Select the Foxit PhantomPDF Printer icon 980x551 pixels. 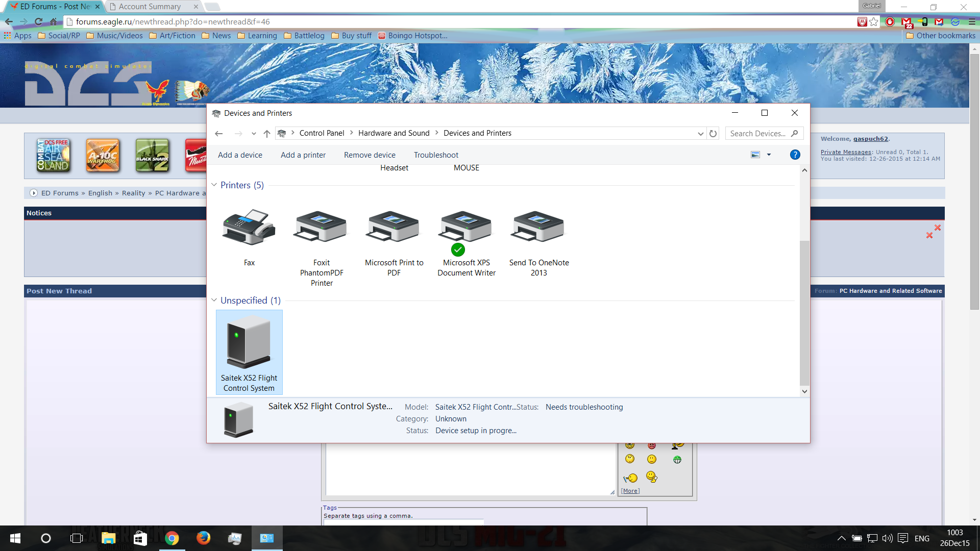tap(321, 228)
